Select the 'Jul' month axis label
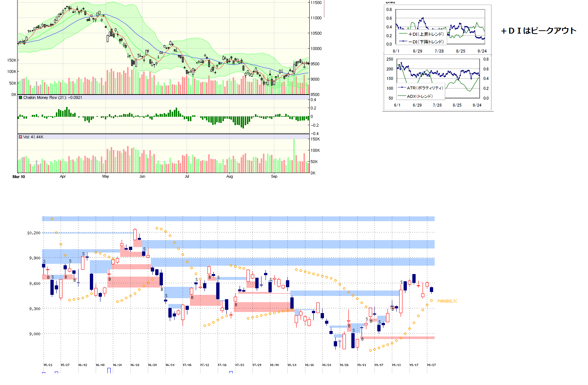 tap(187, 177)
